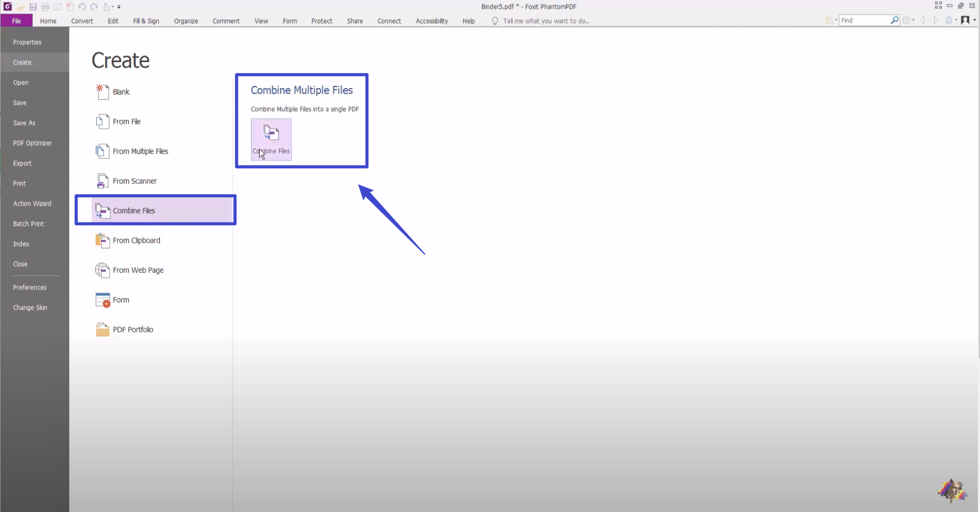
Task: Choose Print in the File sidebar
Action: pos(20,184)
